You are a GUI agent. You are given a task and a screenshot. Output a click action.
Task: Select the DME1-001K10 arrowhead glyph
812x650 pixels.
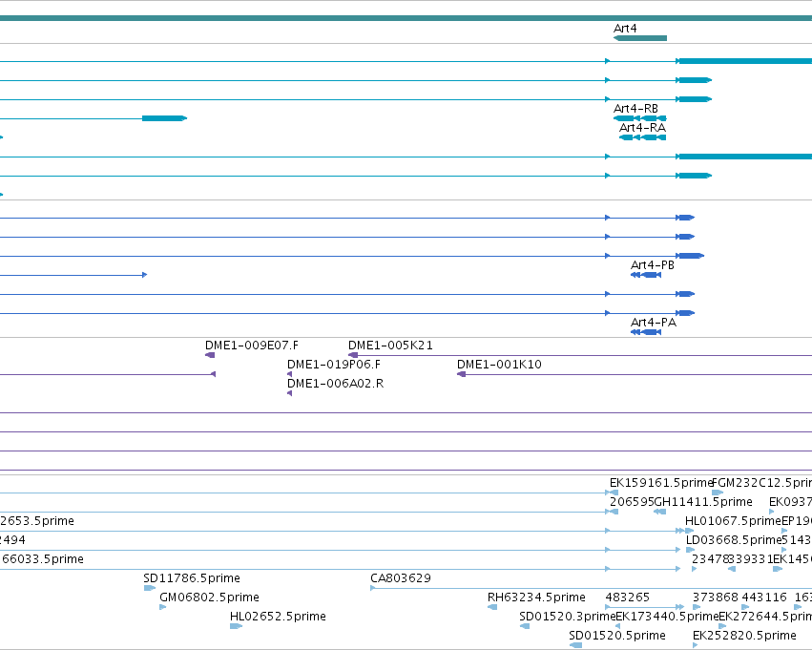point(462,374)
